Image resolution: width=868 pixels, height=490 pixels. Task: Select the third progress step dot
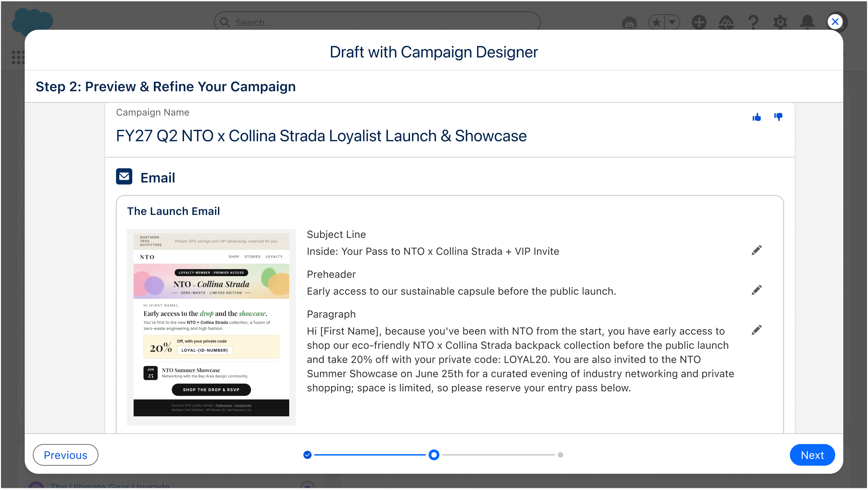click(x=561, y=455)
